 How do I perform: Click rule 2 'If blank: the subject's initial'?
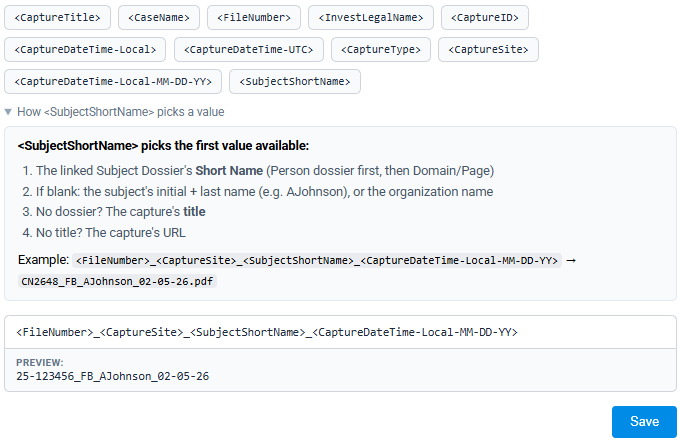[x=258, y=192]
